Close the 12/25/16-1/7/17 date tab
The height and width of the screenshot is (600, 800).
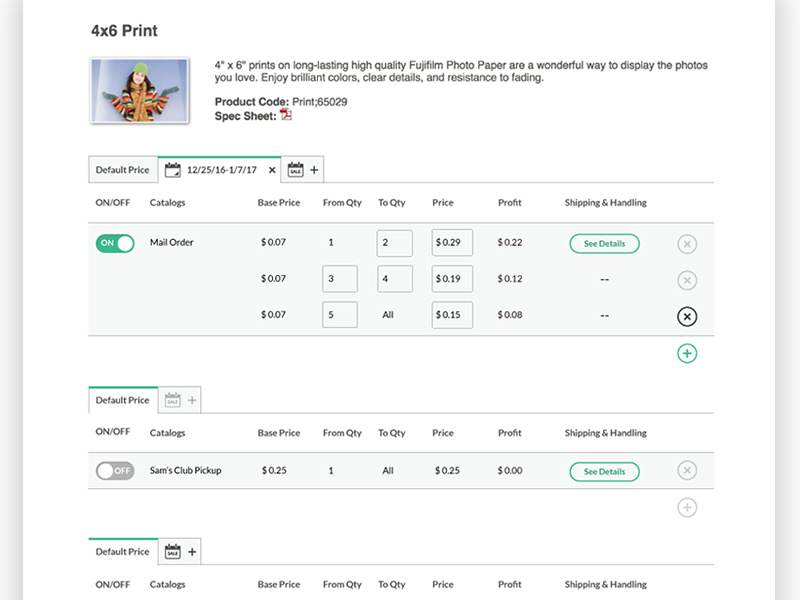(272, 170)
